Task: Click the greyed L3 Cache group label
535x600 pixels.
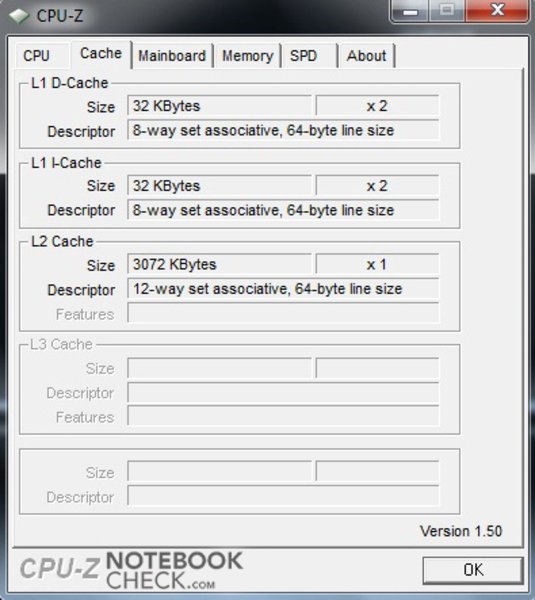Action: [x=62, y=344]
